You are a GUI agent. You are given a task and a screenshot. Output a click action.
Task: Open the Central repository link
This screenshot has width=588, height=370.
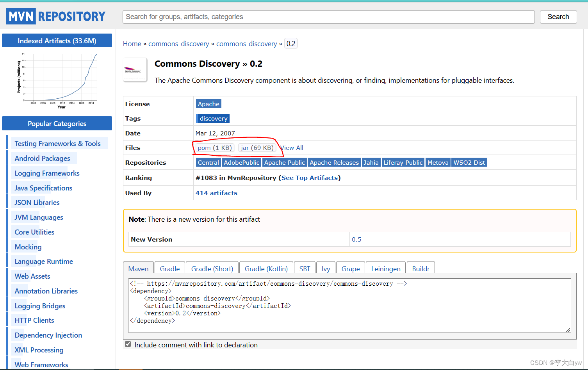tap(208, 162)
